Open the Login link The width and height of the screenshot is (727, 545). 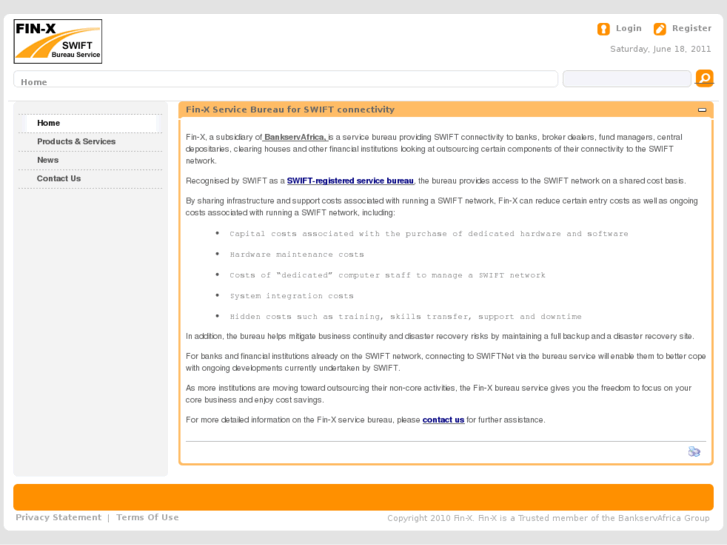(628, 28)
